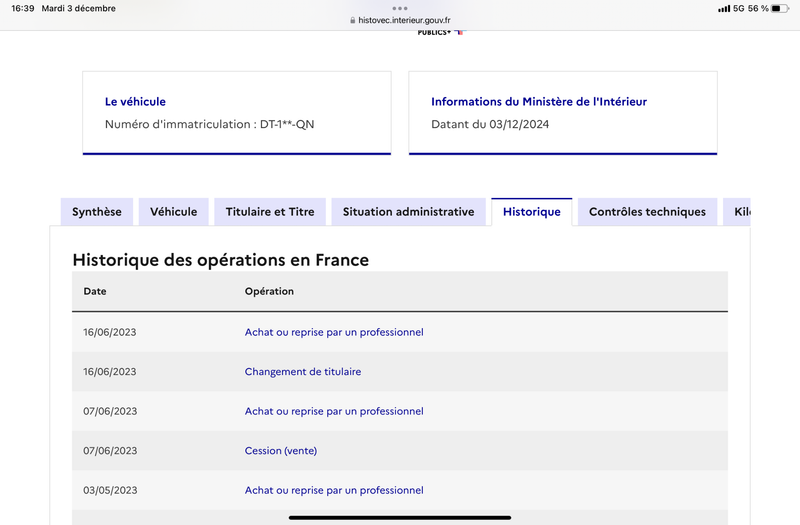The image size is (800, 525).
Task: Click Achat ou reprise dated 07/06/2023
Action: pos(334,411)
